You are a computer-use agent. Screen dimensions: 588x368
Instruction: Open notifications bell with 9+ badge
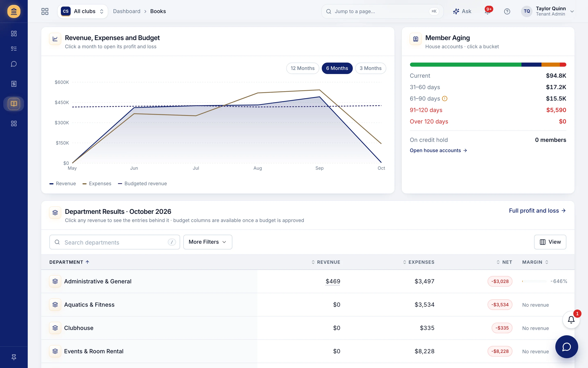(x=488, y=11)
